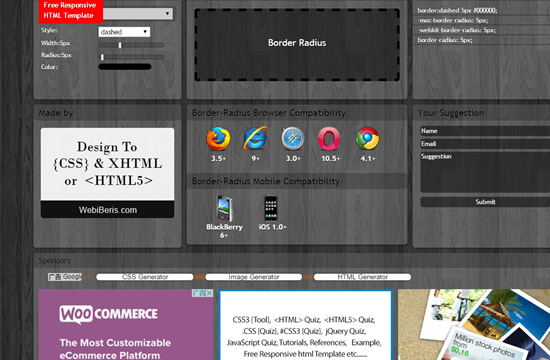Open the Image Generator sponsor tab
The width and height of the screenshot is (550, 360).
click(254, 277)
